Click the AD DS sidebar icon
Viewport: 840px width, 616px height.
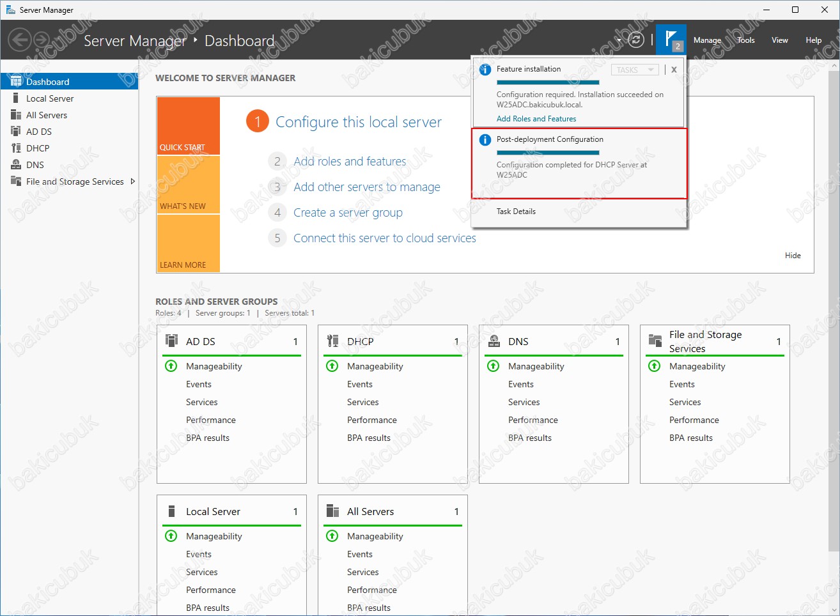pyautogui.click(x=16, y=132)
